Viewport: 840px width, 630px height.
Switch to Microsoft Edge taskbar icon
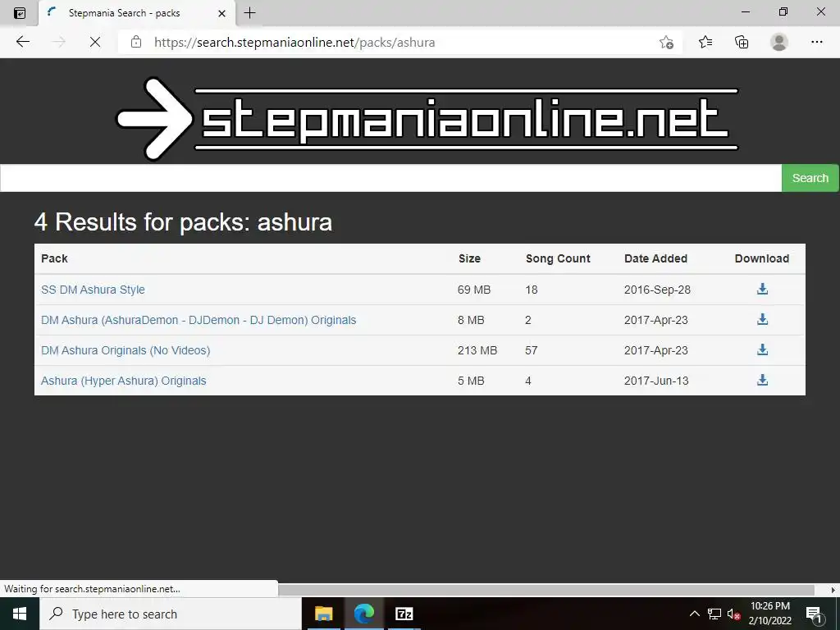(363, 614)
